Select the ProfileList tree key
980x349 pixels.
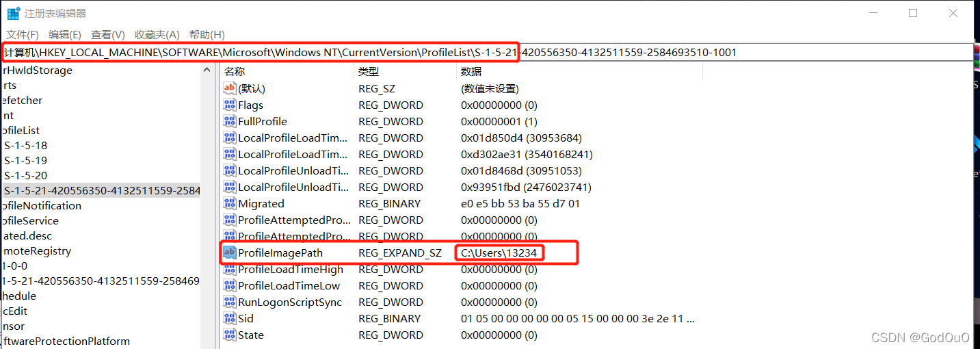point(20,130)
